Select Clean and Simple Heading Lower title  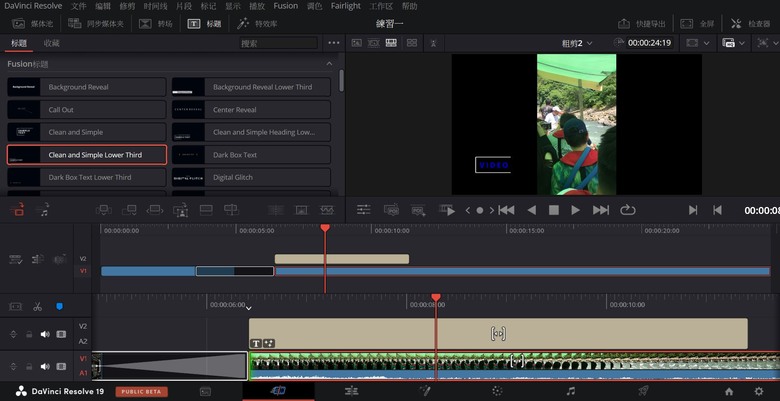(251, 132)
